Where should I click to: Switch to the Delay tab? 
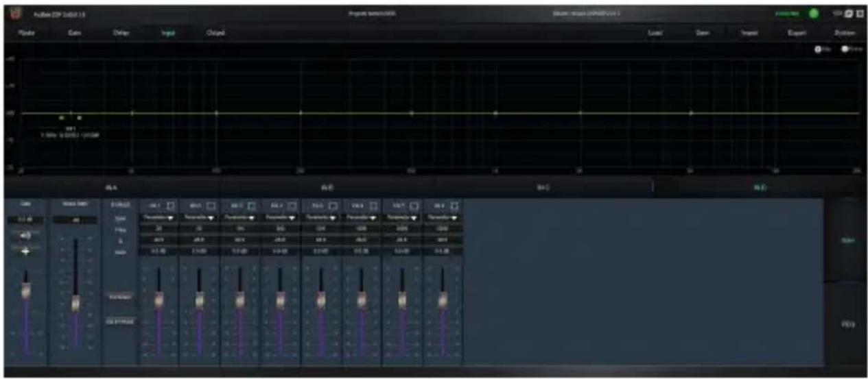pos(120,33)
